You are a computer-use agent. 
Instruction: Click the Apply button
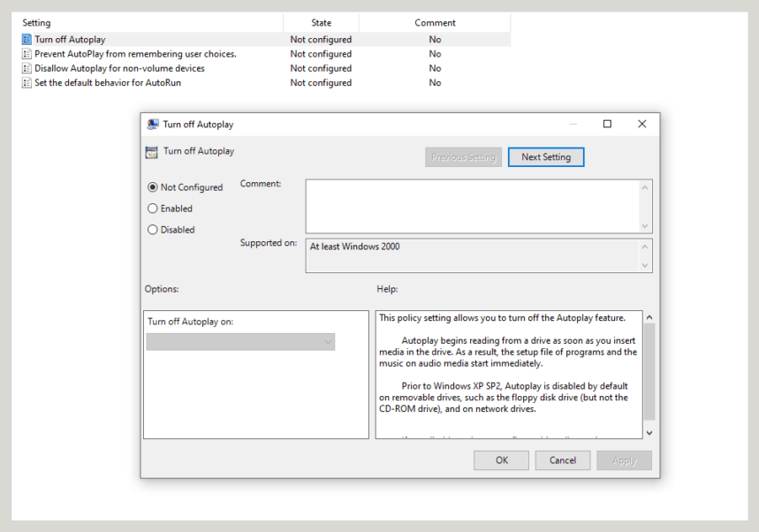pos(624,460)
